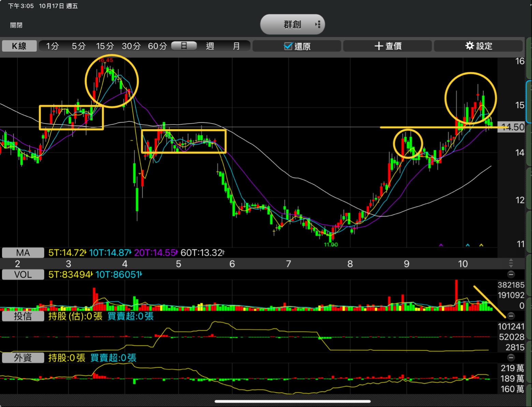Toggle the 還原 checkbox
Screen dimensions: 532x407
(x=288, y=46)
